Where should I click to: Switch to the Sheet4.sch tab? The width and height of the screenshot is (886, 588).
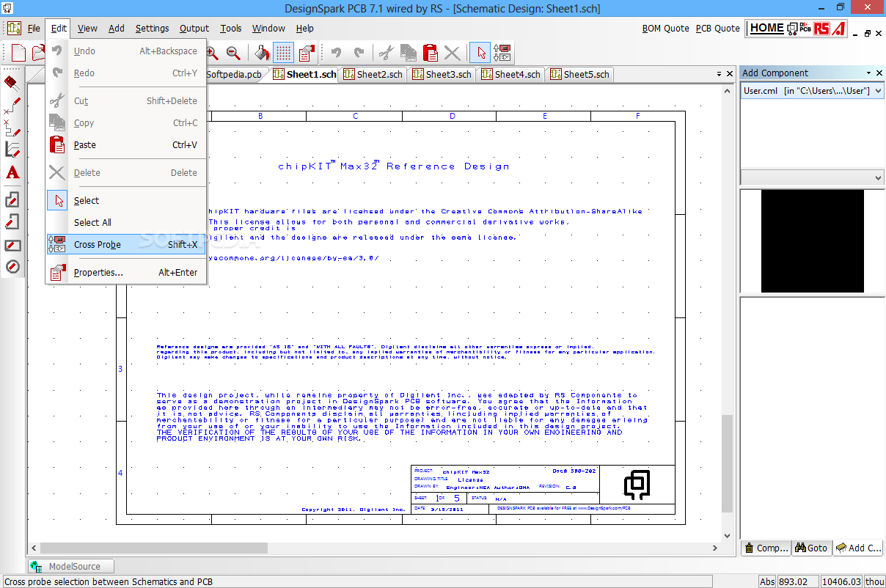click(x=510, y=74)
